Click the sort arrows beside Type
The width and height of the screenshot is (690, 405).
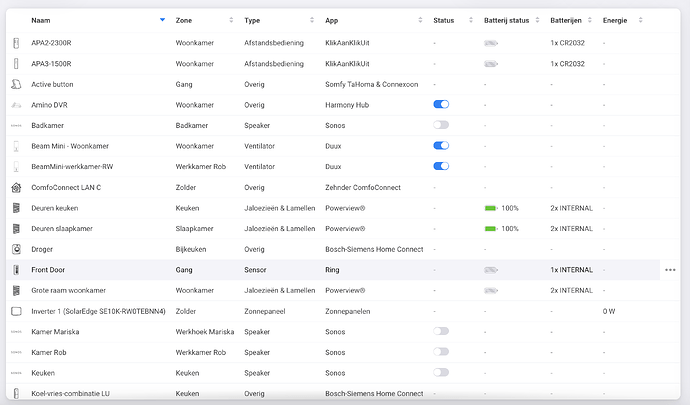click(x=312, y=20)
